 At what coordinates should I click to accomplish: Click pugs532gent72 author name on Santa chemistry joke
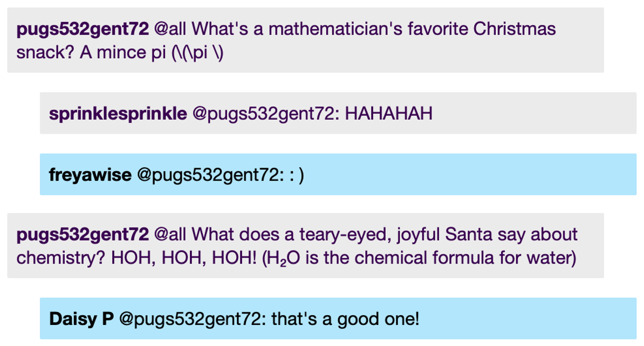point(83,234)
